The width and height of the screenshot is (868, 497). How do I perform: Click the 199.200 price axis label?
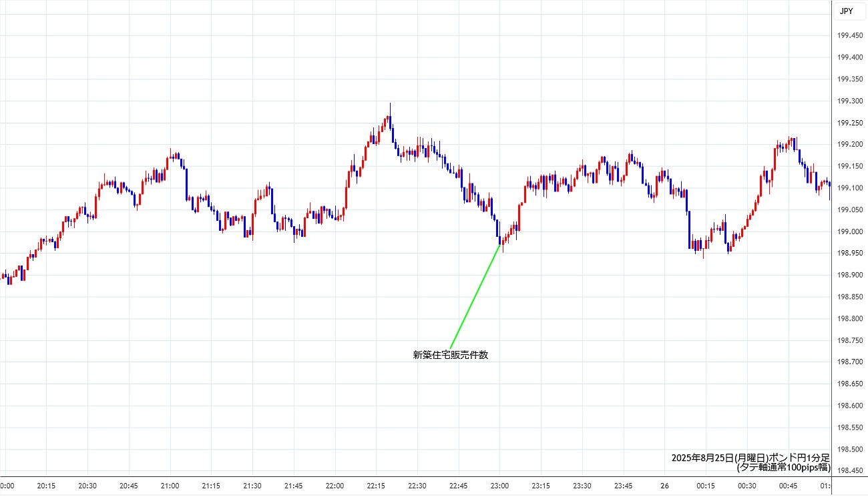pos(849,145)
